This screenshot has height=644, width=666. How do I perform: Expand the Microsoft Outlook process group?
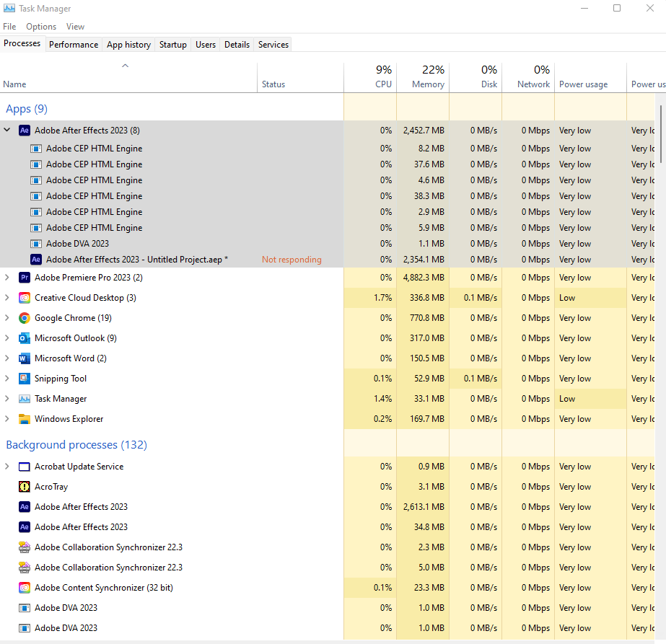click(x=7, y=338)
